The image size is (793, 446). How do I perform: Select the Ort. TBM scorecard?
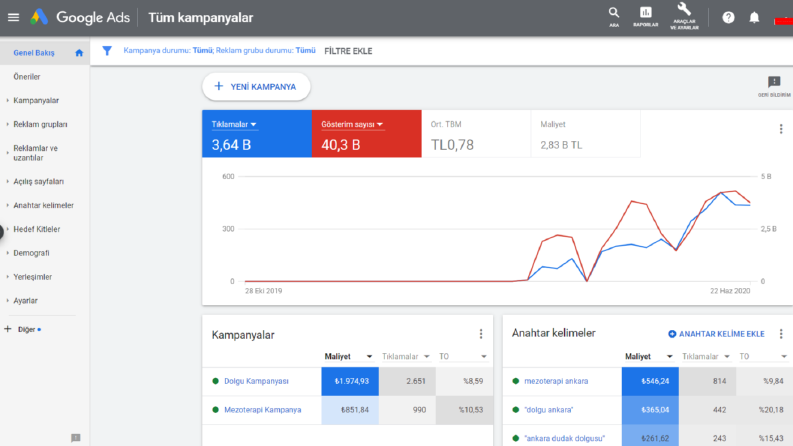point(476,133)
